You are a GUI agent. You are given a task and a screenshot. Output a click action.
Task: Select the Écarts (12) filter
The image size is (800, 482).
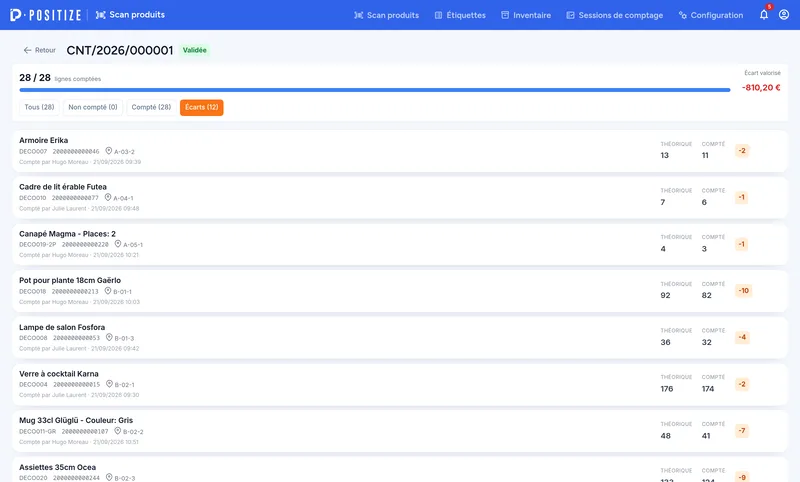pos(202,107)
